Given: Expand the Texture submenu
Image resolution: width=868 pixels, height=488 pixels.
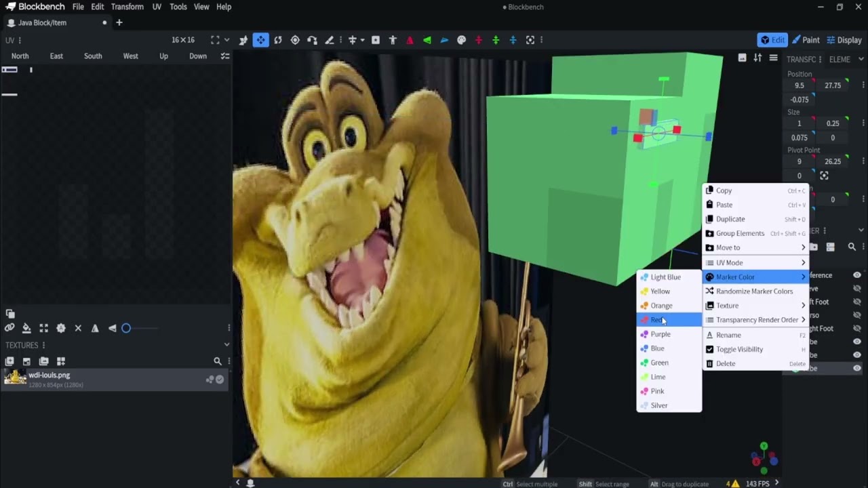Looking at the screenshot, I should click(755, 305).
